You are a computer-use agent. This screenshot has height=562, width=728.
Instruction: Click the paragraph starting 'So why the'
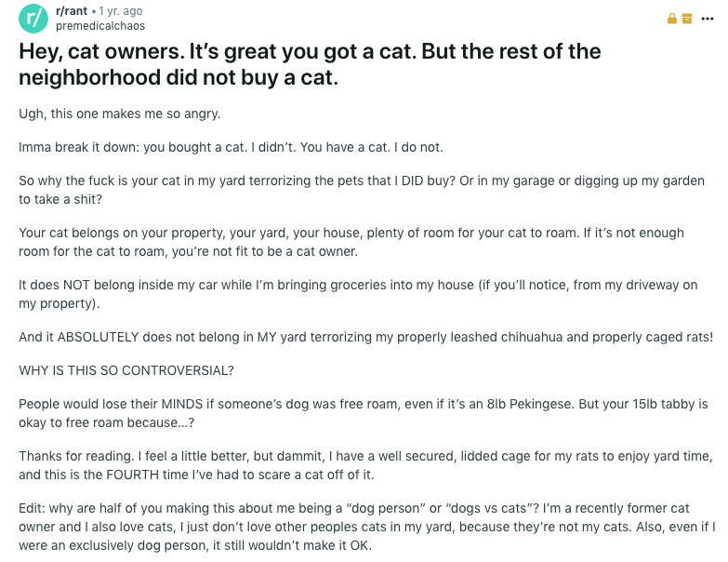click(x=362, y=190)
